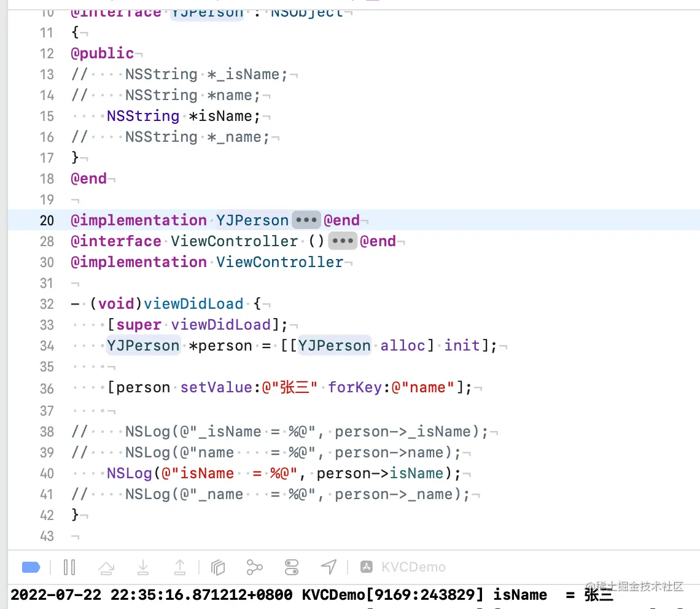Click the YJPerson class name on line 34
This screenshot has width=700, height=609.
[143, 345]
